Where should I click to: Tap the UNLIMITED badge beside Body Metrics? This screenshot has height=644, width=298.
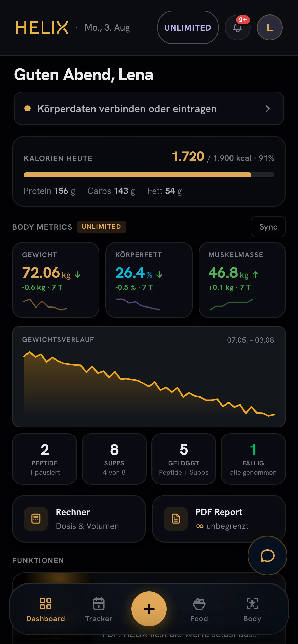[101, 227]
